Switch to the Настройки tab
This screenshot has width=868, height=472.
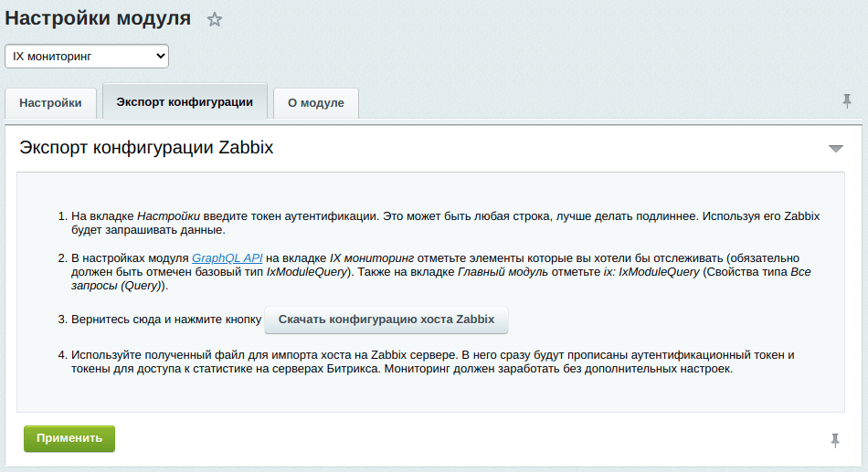click(x=50, y=103)
